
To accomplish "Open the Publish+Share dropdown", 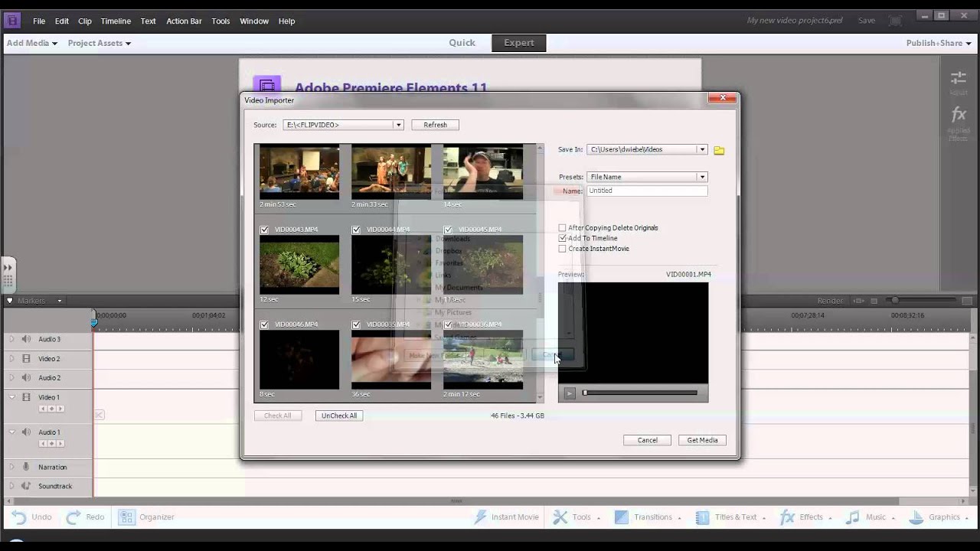I will click(x=939, y=43).
